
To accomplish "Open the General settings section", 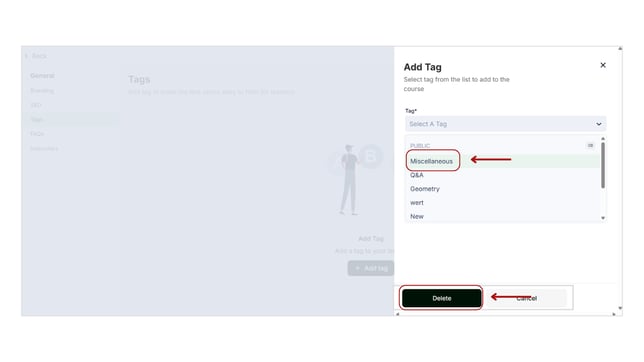I will tap(42, 76).
